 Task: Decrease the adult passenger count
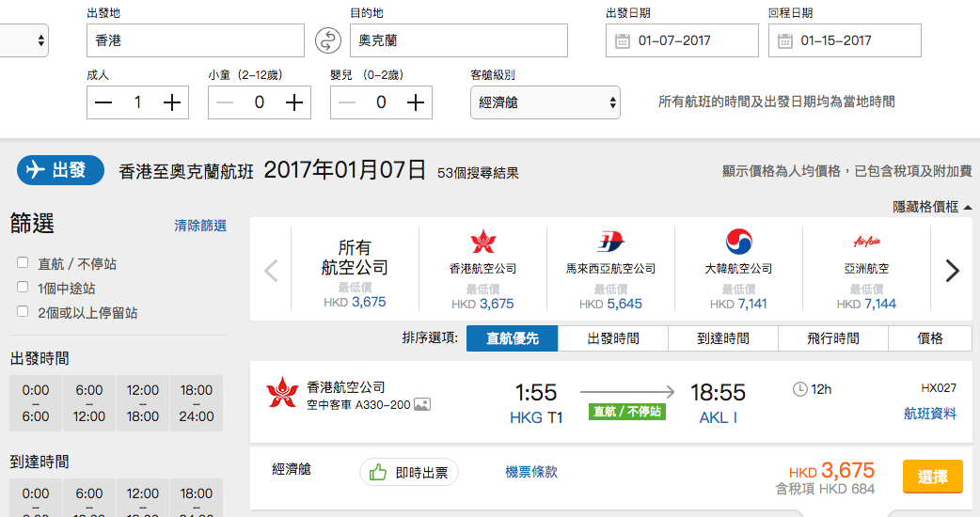click(103, 102)
